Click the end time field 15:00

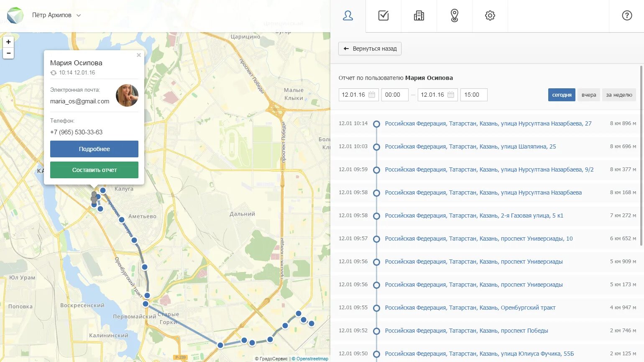(474, 95)
